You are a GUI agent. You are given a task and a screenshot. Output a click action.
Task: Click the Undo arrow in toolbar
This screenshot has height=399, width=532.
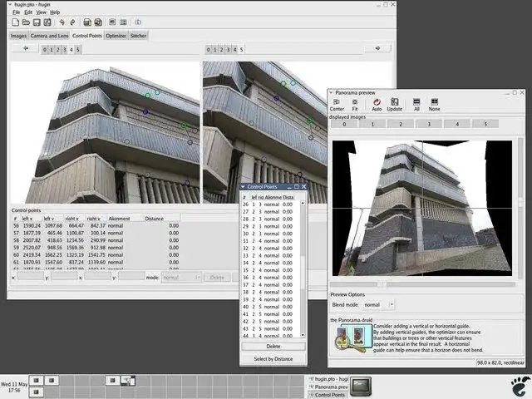(x=62, y=22)
